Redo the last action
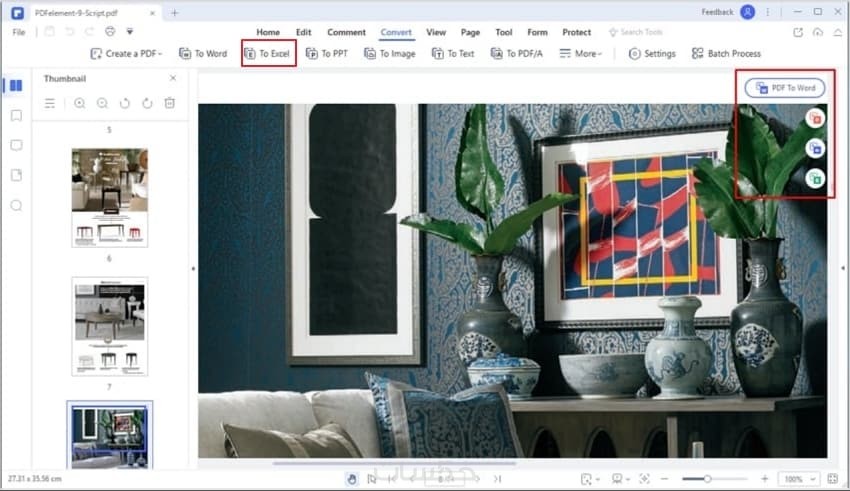Viewport: 850px width, 491px height. [x=89, y=31]
